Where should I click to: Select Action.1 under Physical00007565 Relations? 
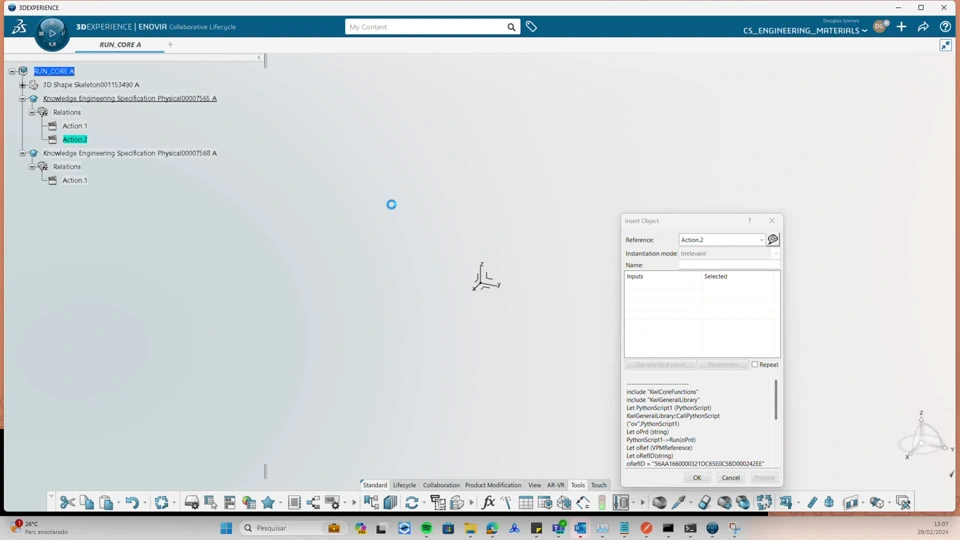pyautogui.click(x=75, y=126)
